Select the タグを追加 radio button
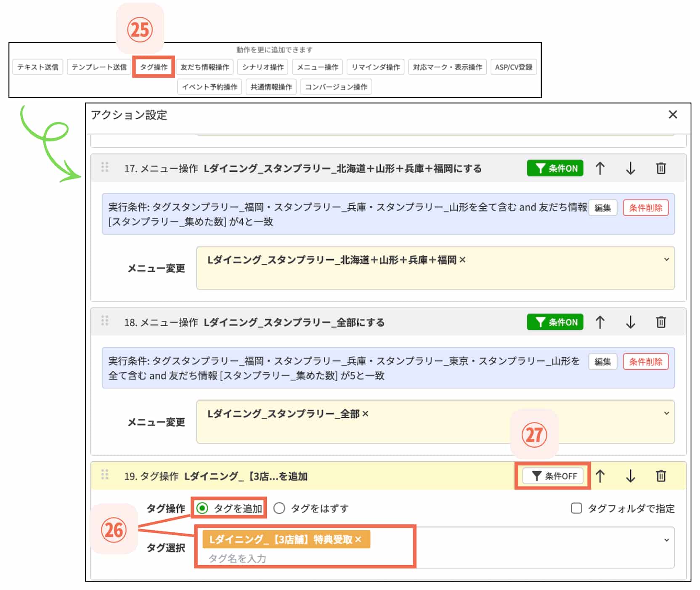Image resolution: width=700 pixels, height=590 pixels. (x=203, y=508)
